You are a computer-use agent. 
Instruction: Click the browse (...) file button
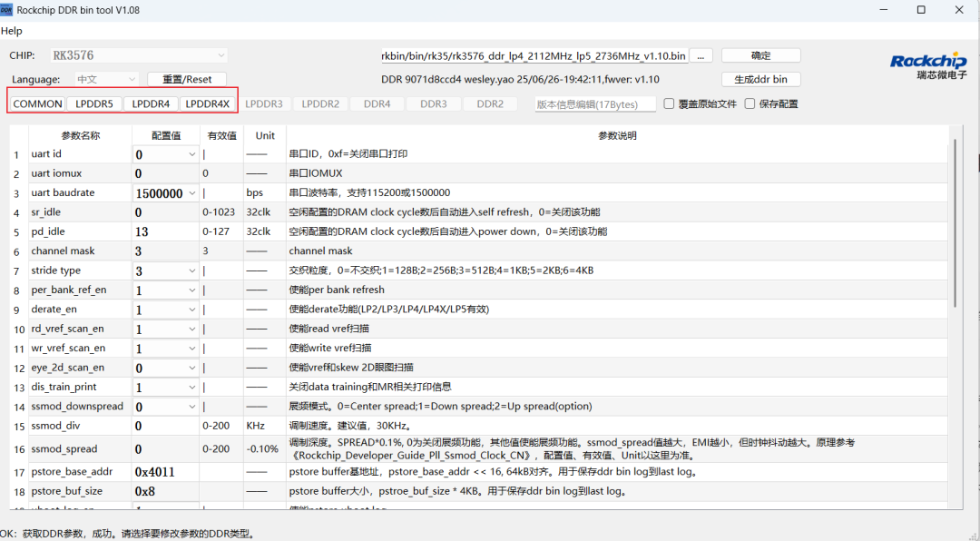[x=701, y=55]
